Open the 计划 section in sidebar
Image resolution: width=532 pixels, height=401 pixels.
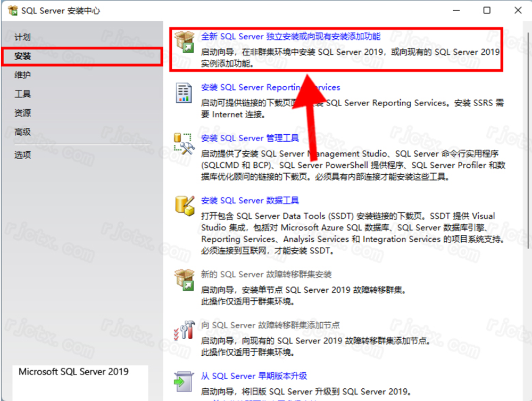coord(22,37)
